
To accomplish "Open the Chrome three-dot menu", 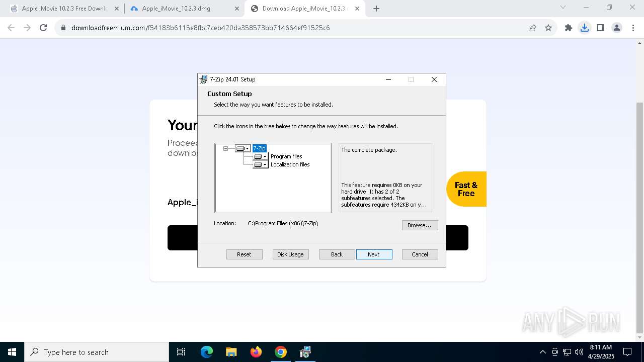I will (x=633, y=28).
